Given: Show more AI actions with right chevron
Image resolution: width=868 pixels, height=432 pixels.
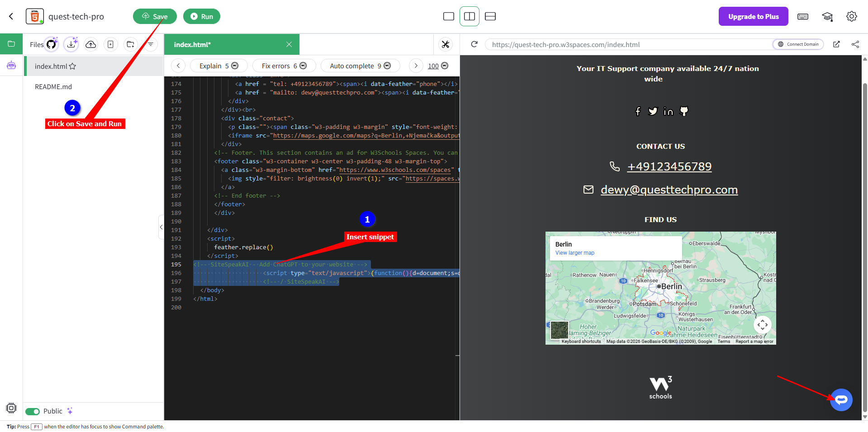Looking at the screenshot, I should [416, 66].
